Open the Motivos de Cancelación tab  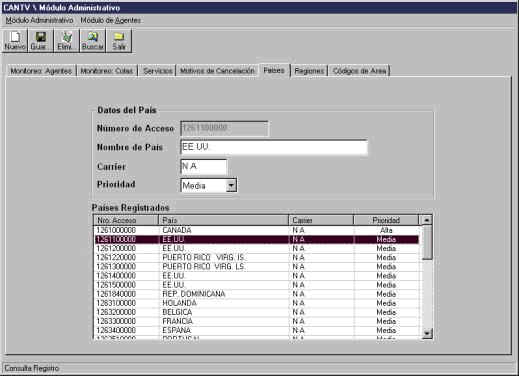coord(217,71)
